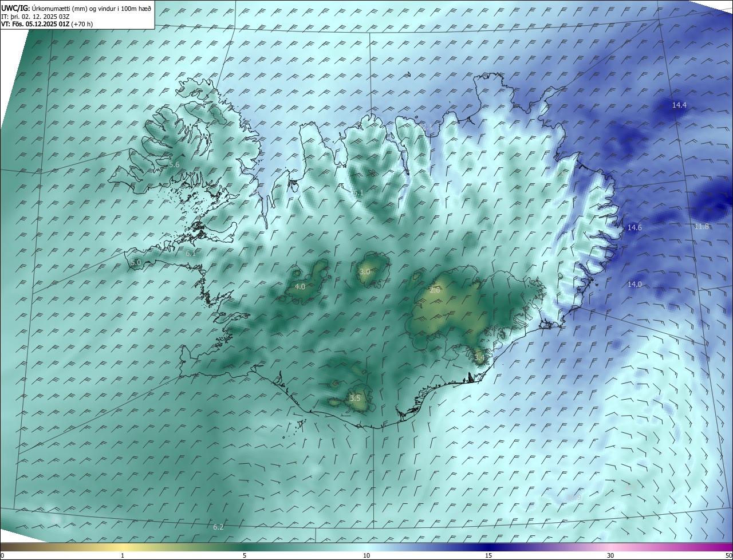
Task: Click the 6.2 value in the southern ocean
Action: pos(218,527)
